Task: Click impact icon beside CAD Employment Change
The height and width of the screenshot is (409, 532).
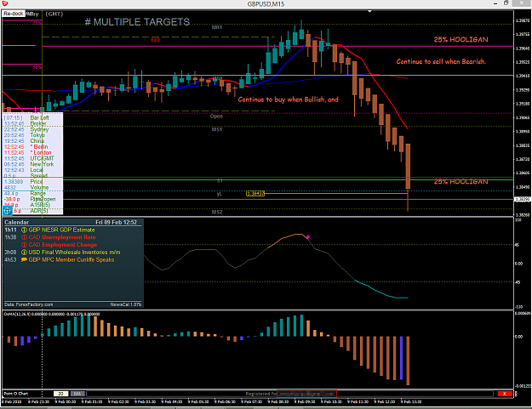Action: click(24, 245)
